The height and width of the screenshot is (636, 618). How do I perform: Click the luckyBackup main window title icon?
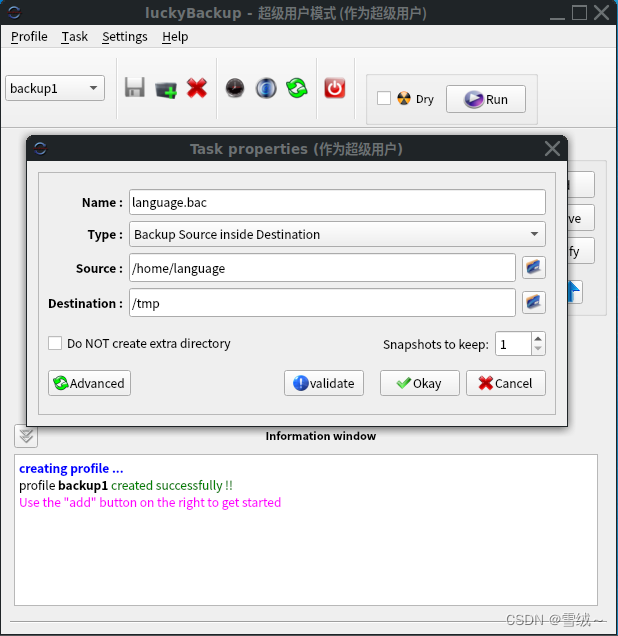14,13
